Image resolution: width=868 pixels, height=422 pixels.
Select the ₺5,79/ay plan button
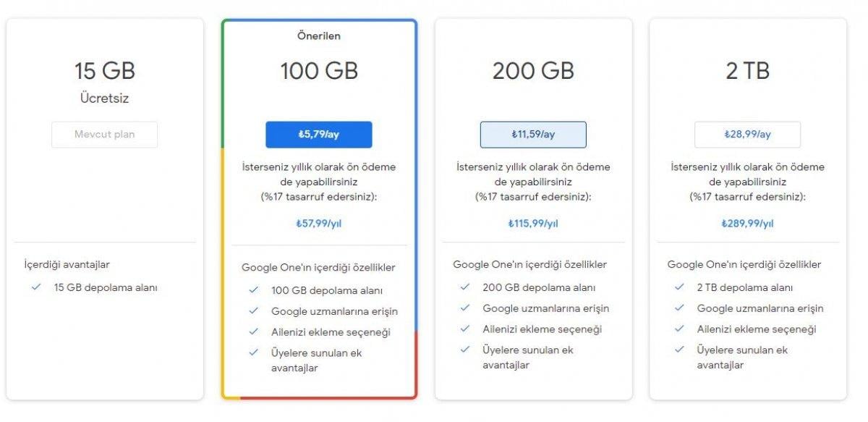319,135
